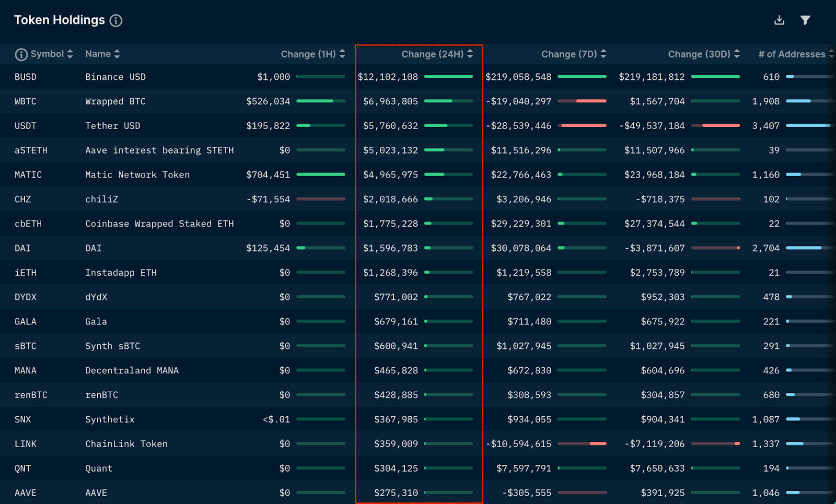
Task: Click the Token Holdings title
Action: [x=60, y=20]
